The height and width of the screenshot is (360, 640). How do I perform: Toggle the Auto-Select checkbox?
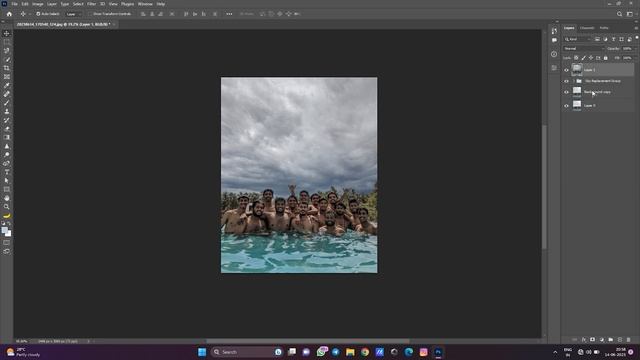38,14
